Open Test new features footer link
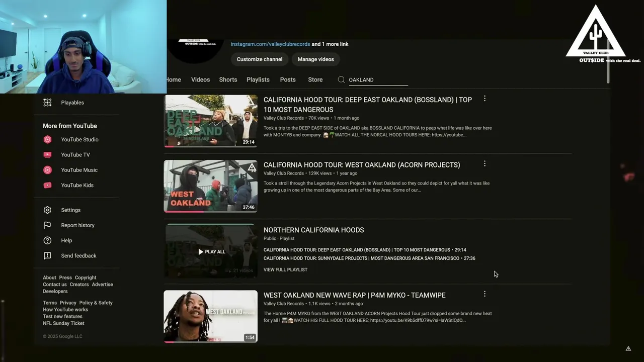The image size is (644, 362). tap(62, 317)
